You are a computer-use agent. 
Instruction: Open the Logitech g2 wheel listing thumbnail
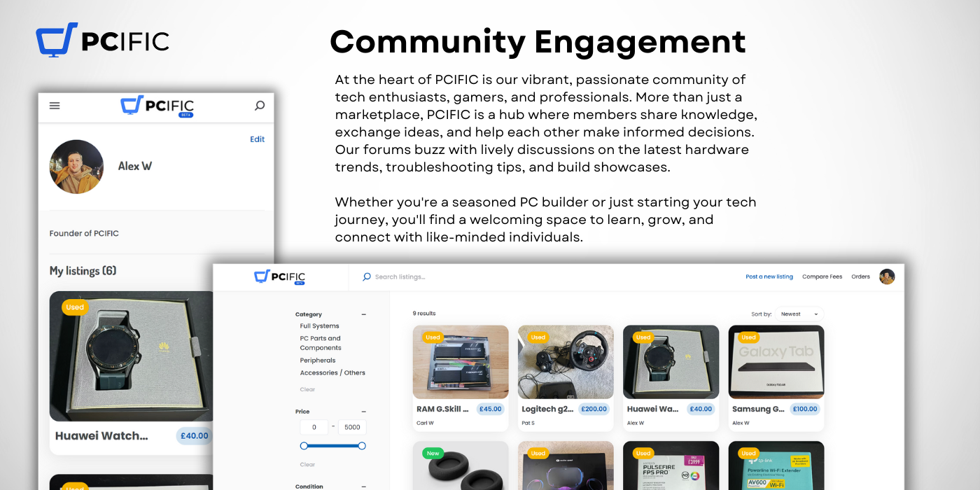(x=566, y=362)
